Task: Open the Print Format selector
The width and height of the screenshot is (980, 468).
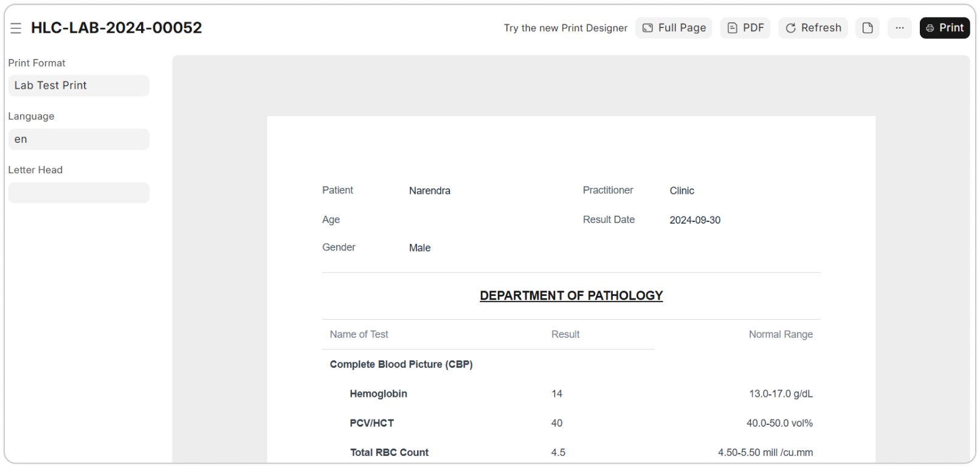Action: pos(79,86)
